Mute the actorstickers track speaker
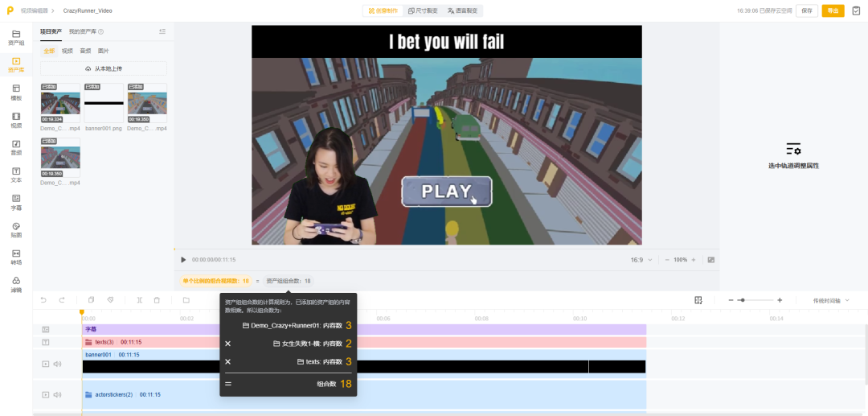The height and width of the screenshot is (416, 868). point(56,395)
